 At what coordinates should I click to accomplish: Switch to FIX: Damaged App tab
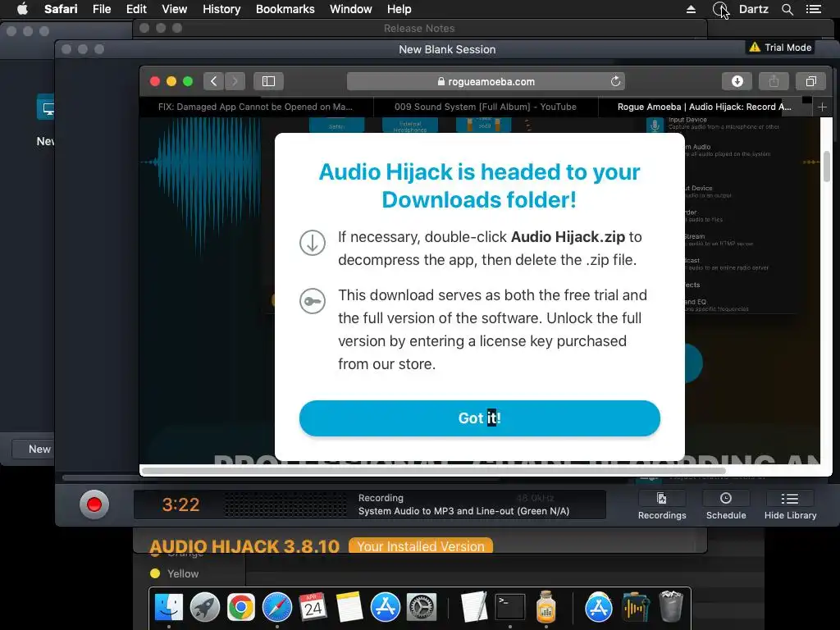(256, 107)
